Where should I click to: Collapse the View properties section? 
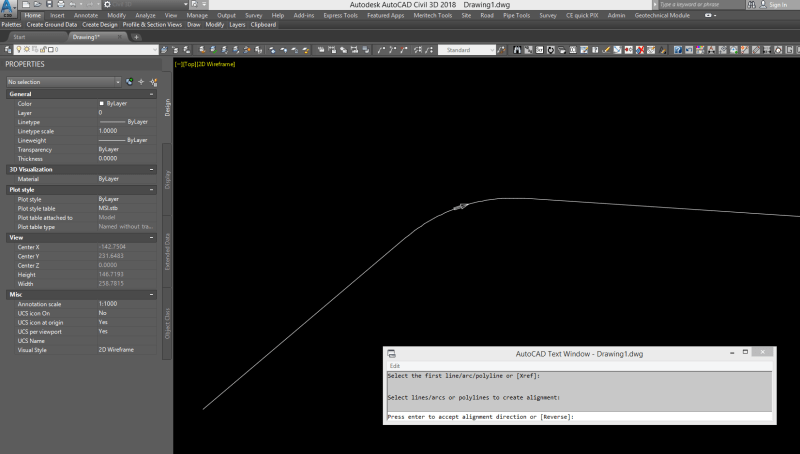pos(152,237)
